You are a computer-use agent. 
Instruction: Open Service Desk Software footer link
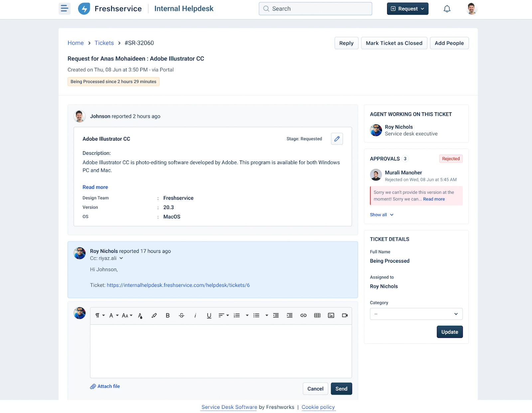click(x=229, y=407)
